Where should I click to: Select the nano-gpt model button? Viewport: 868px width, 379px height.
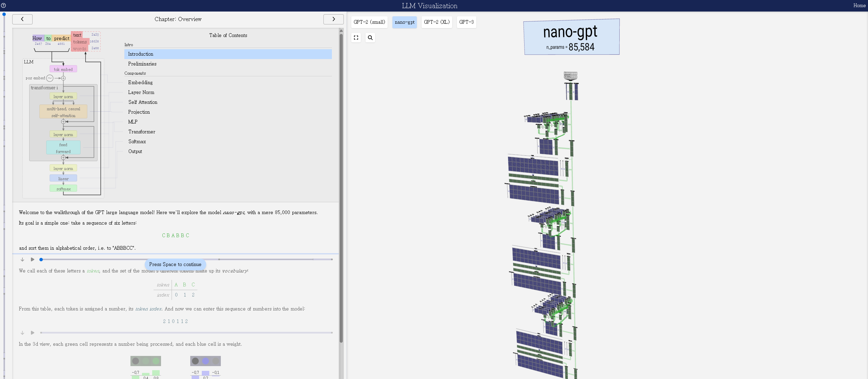(404, 22)
